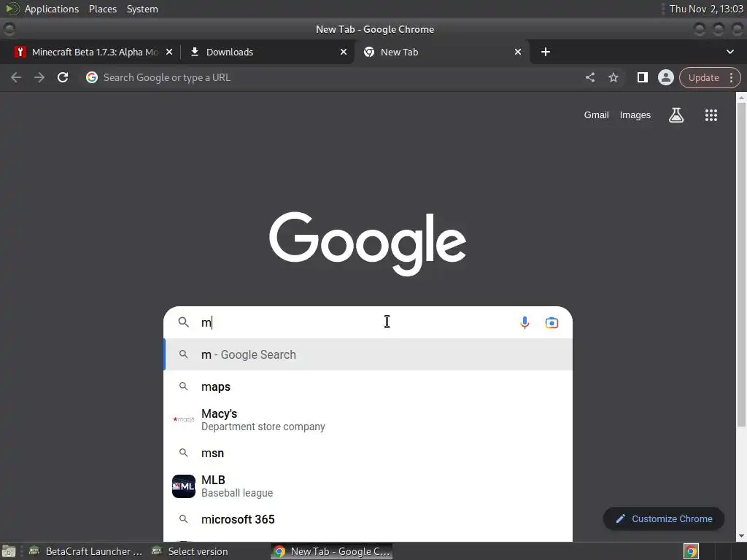Screen dimensions: 747x560
Task: Click the magnifier icon in search box
Action: [x=183, y=322]
